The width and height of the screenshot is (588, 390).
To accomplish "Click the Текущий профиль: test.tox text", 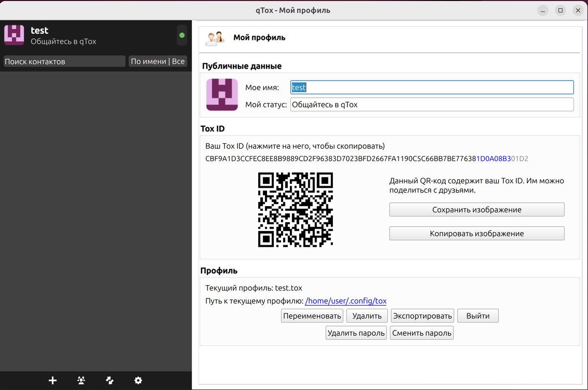I will click(x=254, y=288).
